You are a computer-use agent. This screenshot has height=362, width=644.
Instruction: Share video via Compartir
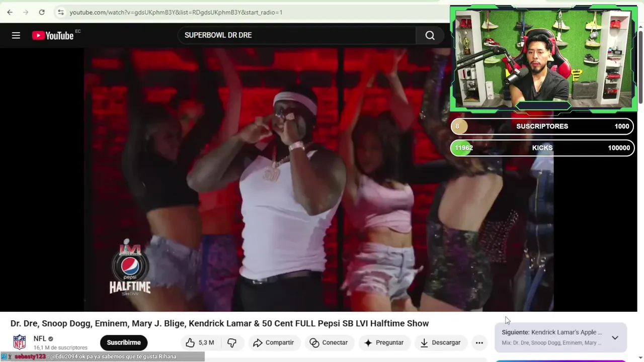click(x=273, y=342)
